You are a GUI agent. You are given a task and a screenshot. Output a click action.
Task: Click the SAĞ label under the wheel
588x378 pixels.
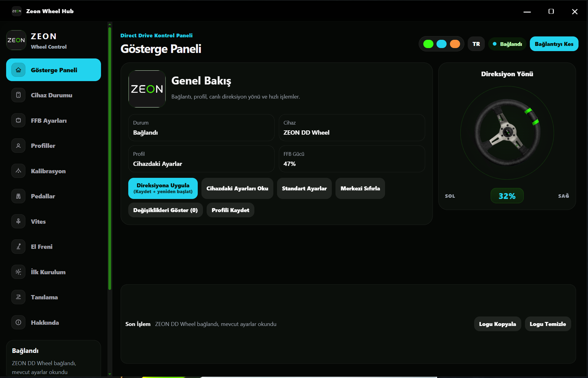coord(564,196)
